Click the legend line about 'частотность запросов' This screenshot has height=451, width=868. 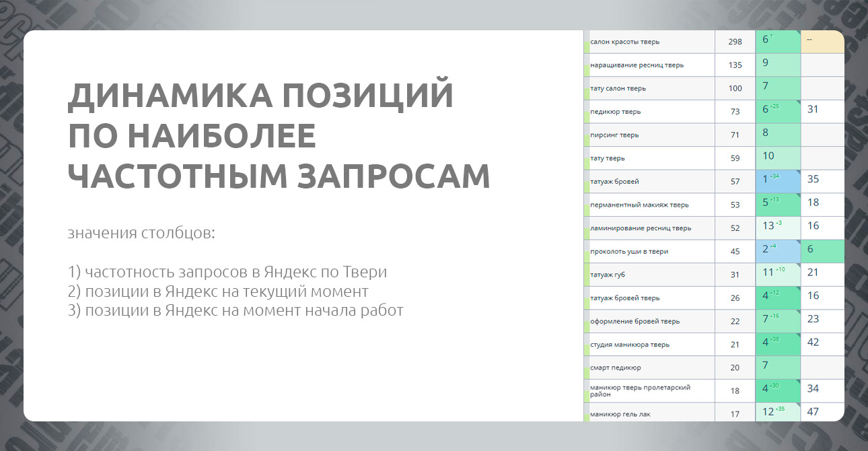pos(227,273)
